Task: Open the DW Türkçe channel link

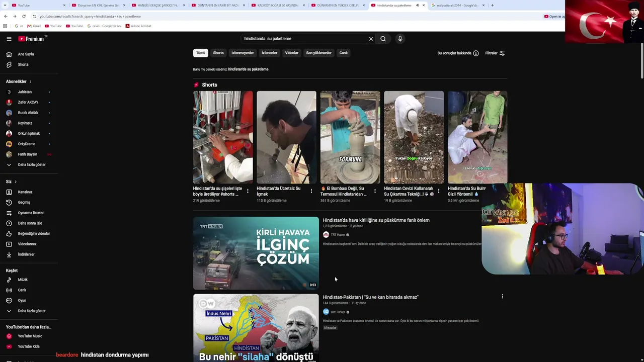Action: pos(338,312)
